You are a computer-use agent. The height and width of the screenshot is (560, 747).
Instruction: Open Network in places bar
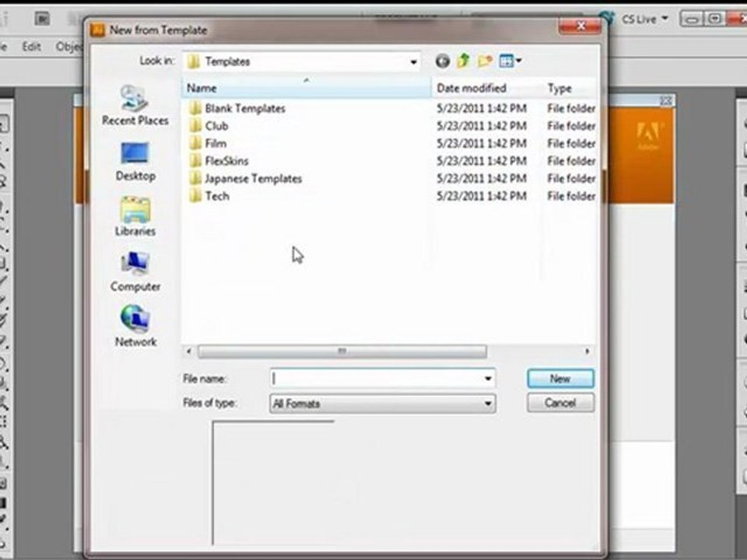click(x=135, y=327)
